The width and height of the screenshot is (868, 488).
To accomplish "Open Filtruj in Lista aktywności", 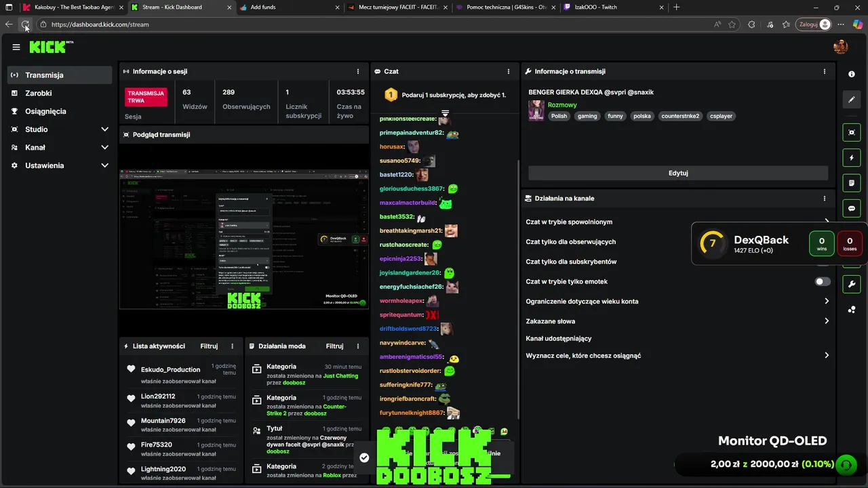I will [209, 346].
